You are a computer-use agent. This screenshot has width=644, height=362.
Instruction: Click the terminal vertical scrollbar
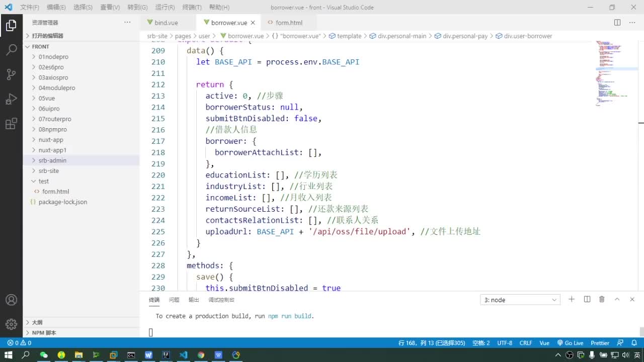click(641, 332)
